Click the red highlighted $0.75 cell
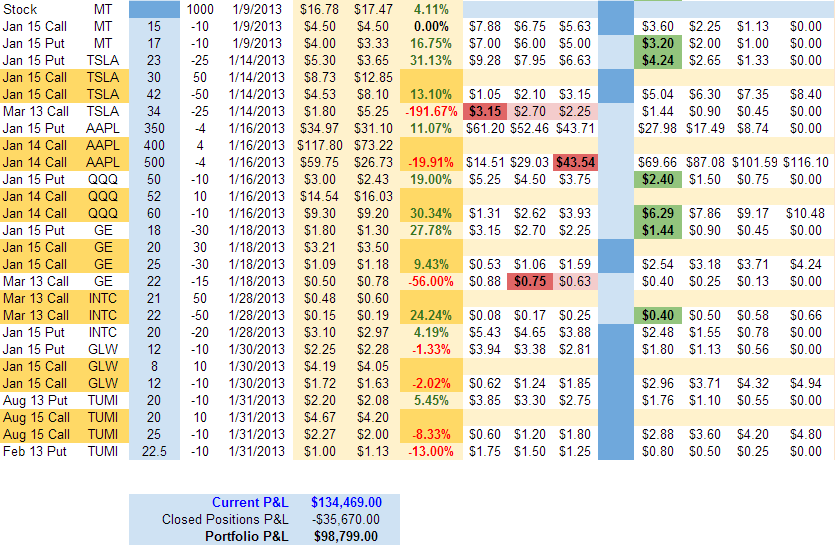Screen dimensions: 835x545 (531, 281)
